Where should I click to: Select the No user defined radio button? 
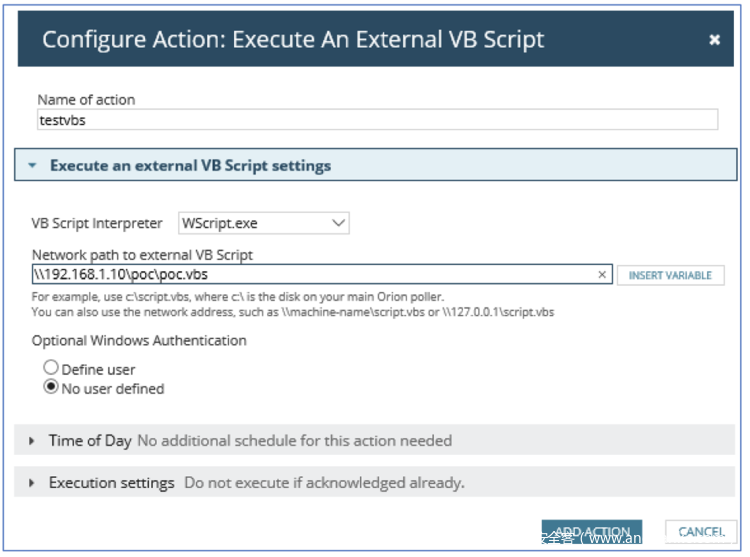pyautogui.click(x=51, y=388)
